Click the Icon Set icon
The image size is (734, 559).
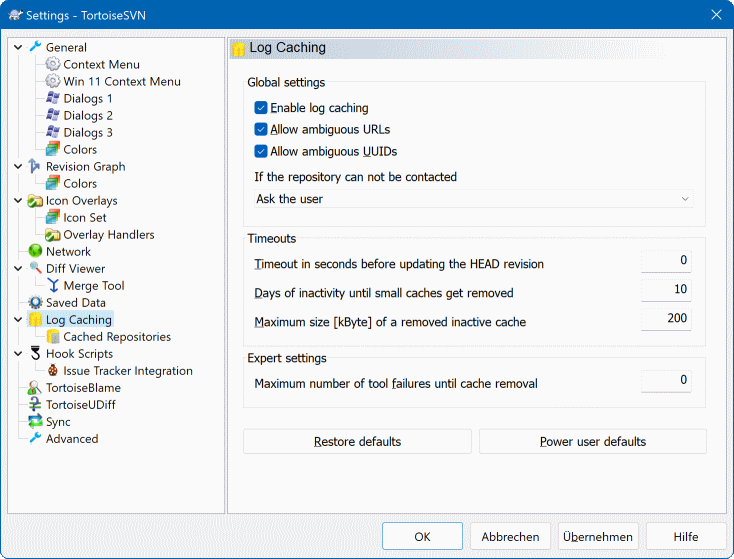(x=52, y=217)
